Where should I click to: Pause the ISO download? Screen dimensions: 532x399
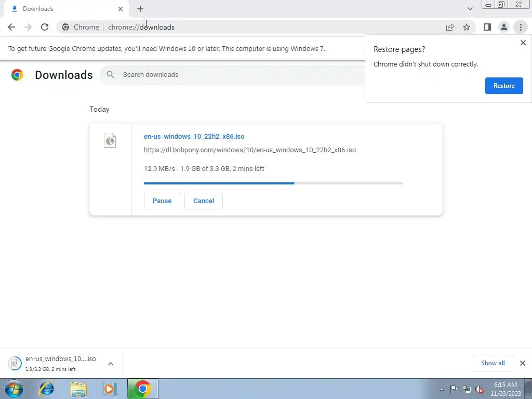(162, 201)
